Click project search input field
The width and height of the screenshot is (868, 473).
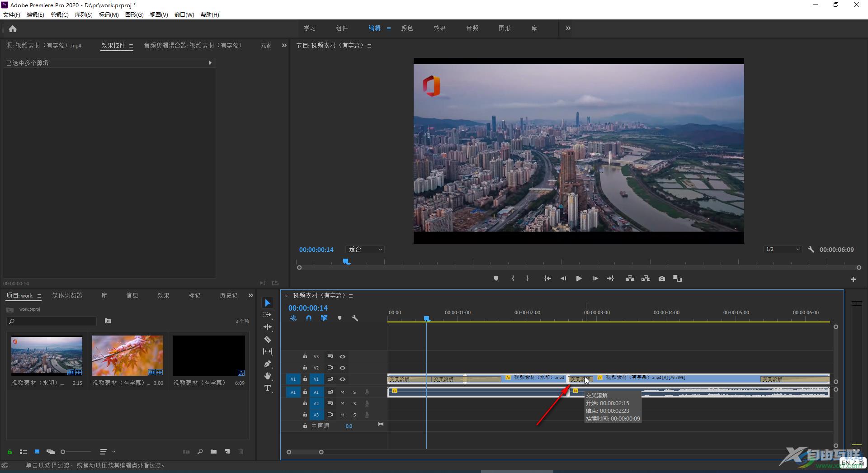(52, 321)
